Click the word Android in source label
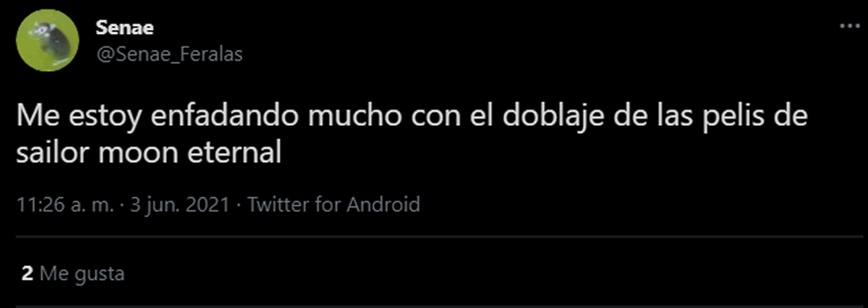 point(383,205)
